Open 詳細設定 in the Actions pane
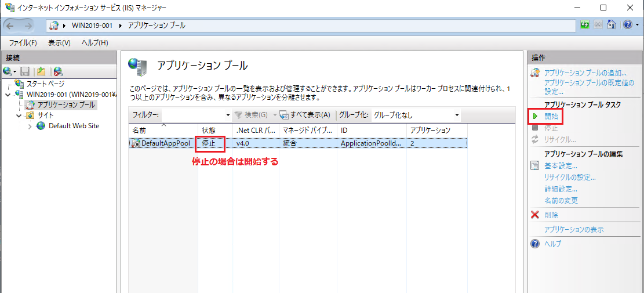Image resolution: width=644 pixels, height=293 pixels. click(561, 189)
